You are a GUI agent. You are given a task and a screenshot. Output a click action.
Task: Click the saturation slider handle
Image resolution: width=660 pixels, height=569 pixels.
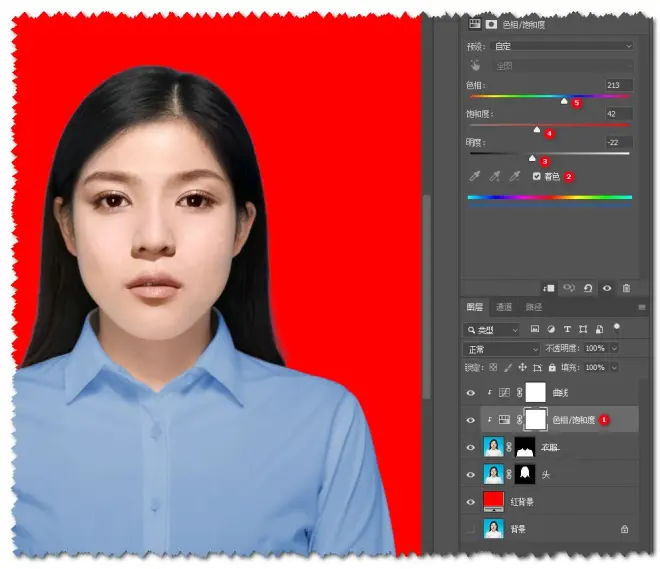click(537, 130)
